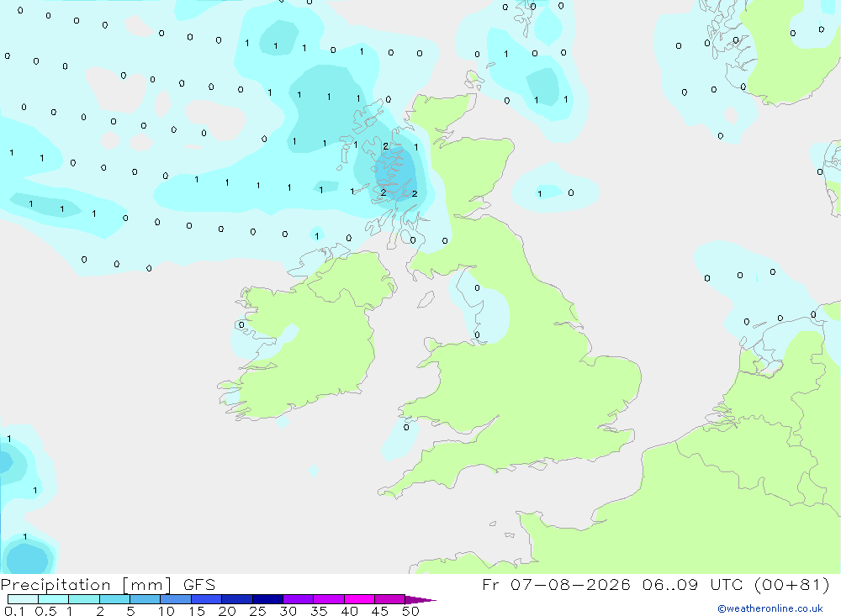Click the '25' legend scale label

click(257, 611)
